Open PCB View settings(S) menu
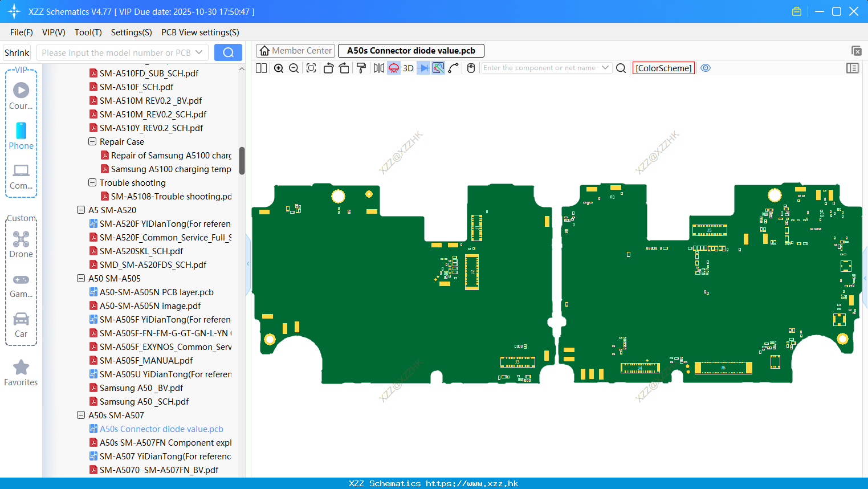 pyautogui.click(x=200, y=32)
